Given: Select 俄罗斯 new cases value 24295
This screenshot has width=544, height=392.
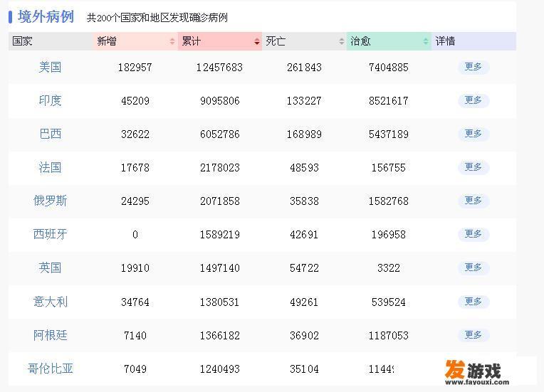Looking at the screenshot, I should (x=135, y=201).
